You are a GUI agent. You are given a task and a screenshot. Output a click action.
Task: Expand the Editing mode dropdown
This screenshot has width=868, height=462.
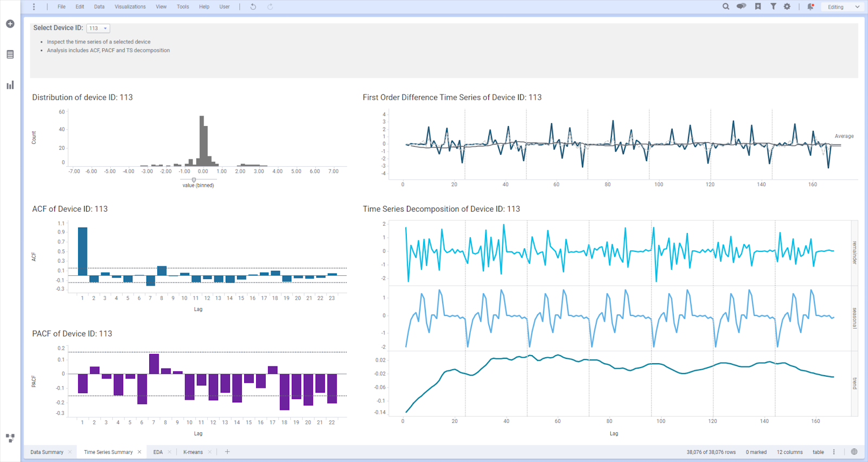pyautogui.click(x=842, y=7)
